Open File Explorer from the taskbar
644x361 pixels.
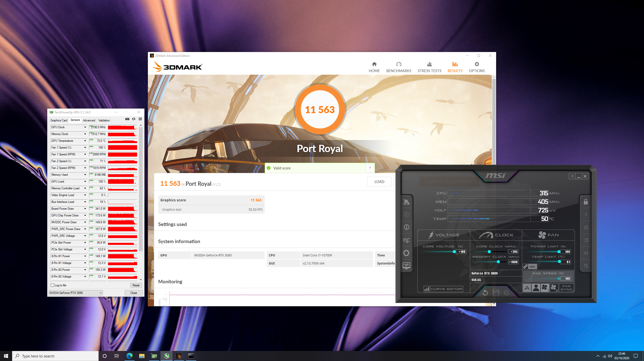[x=142, y=356]
